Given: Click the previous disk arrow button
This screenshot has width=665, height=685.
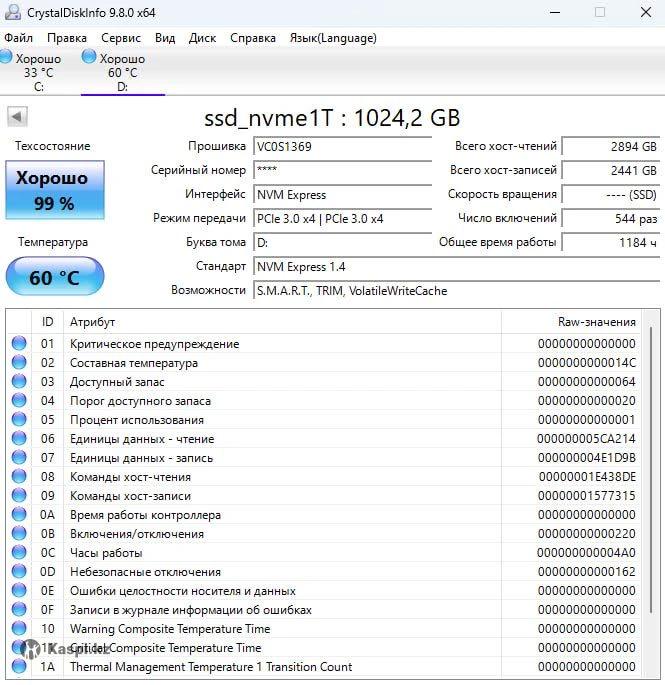Looking at the screenshot, I should coord(17,117).
